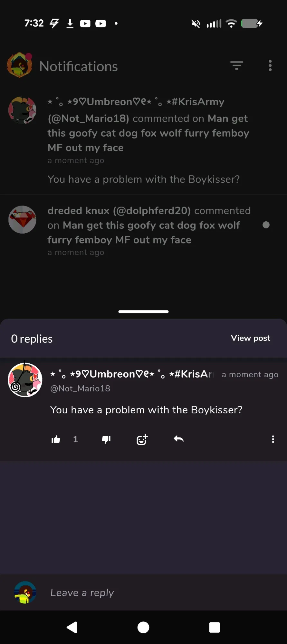Tap the @Not_Mario18 username handle
Image resolution: width=287 pixels, height=644 pixels.
click(80, 389)
